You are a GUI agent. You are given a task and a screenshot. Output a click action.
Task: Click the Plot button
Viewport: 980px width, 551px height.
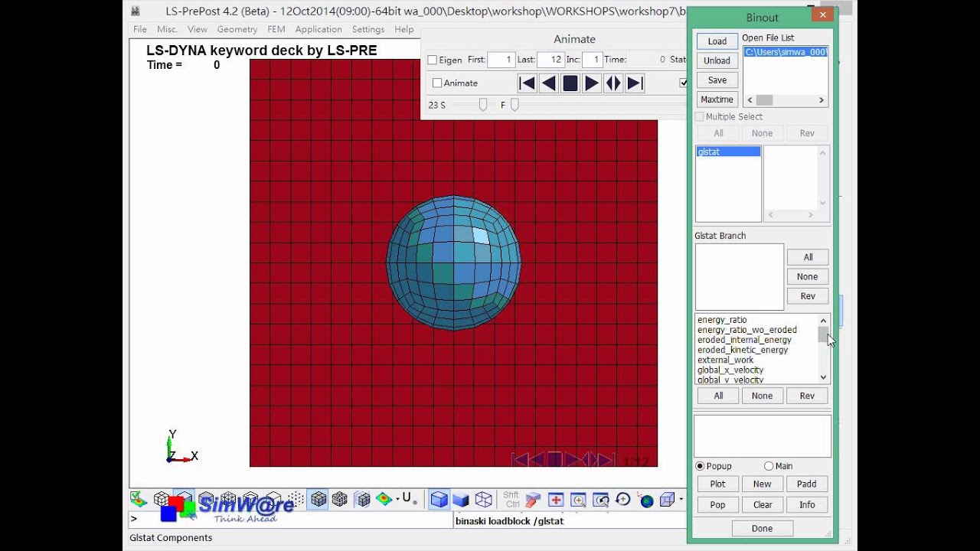717,484
